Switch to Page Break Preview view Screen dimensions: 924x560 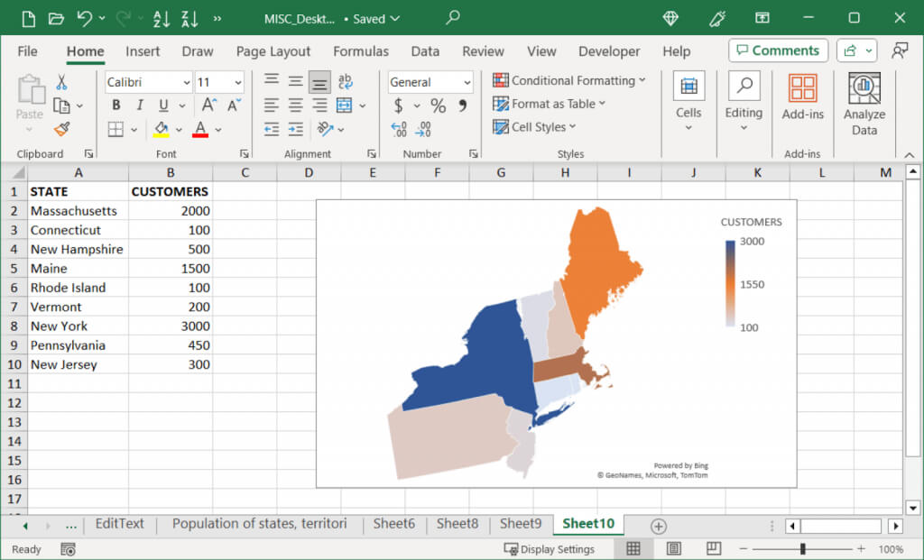(713, 548)
